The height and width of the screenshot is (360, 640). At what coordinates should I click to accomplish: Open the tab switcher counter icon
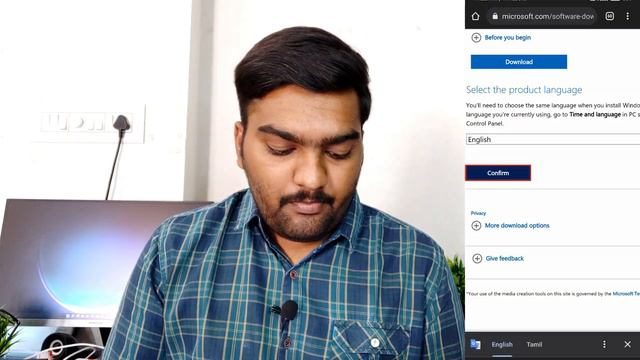point(609,16)
